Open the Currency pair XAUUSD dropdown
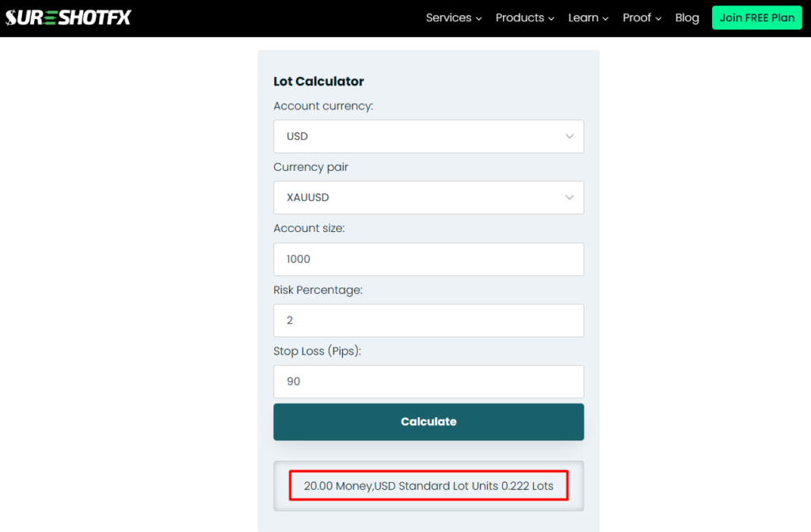Image resolution: width=811 pixels, height=532 pixels. pyautogui.click(x=428, y=197)
